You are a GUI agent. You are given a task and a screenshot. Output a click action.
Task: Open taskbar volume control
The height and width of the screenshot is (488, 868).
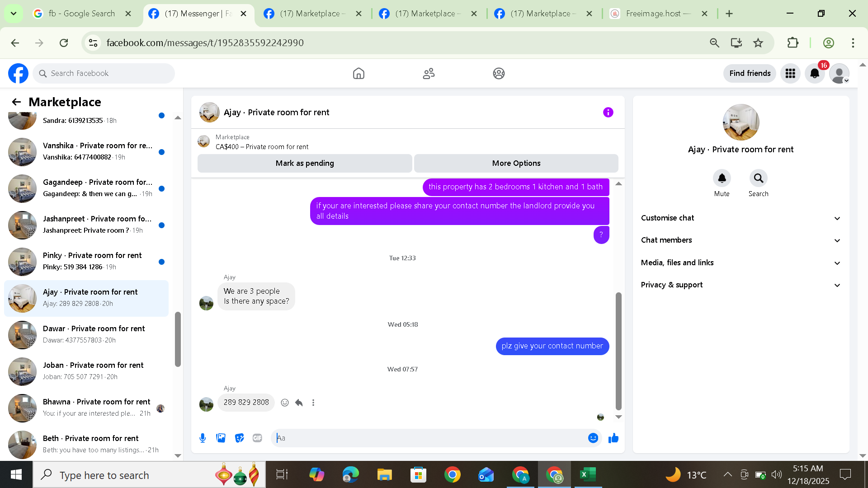(776, 474)
